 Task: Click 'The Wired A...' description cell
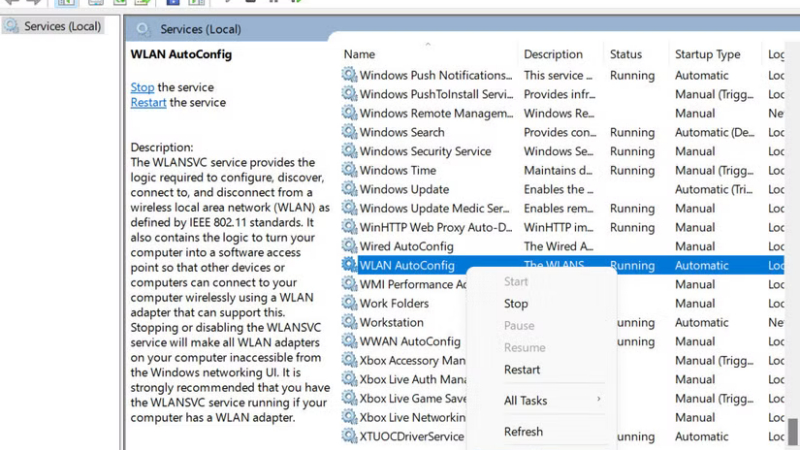558,246
